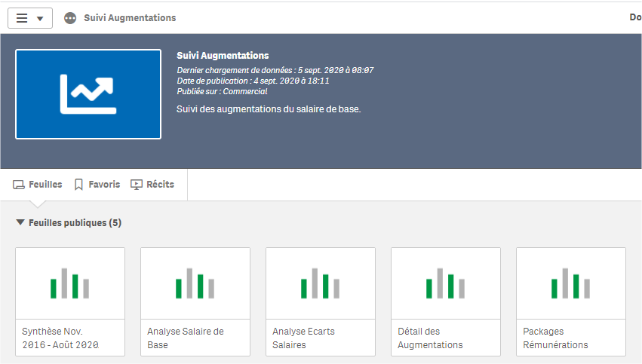The width and height of the screenshot is (642, 364).
Task: Open the Packages Rémunérations sheet
Action: pos(571,301)
